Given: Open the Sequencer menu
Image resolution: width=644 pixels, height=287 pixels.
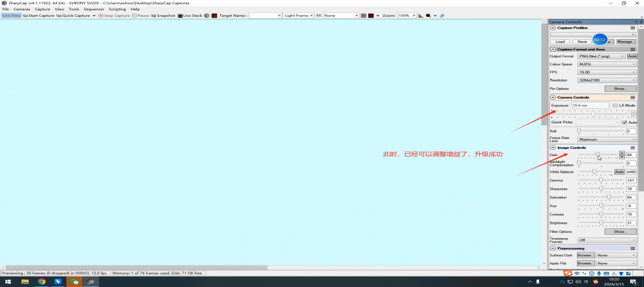Looking at the screenshot, I should click(x=94, y=9).
